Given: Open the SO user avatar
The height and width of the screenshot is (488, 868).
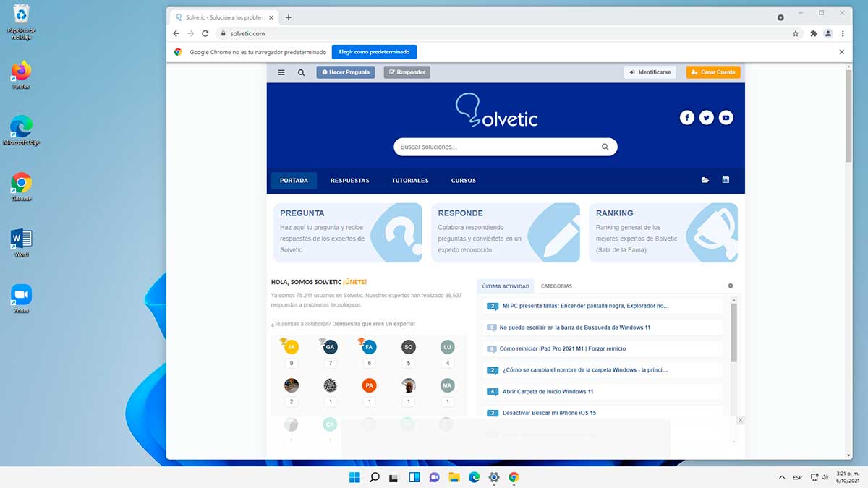Looking at the screenshot, I should [x=408, y=347].
